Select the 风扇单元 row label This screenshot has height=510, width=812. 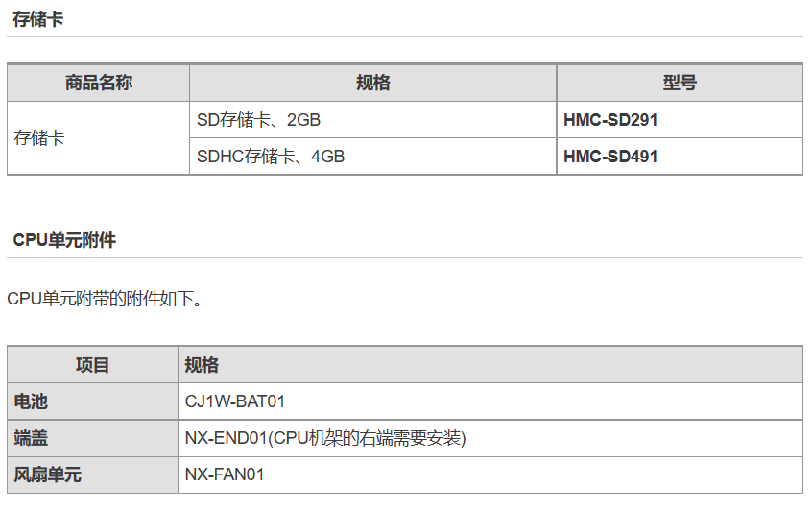47,474
